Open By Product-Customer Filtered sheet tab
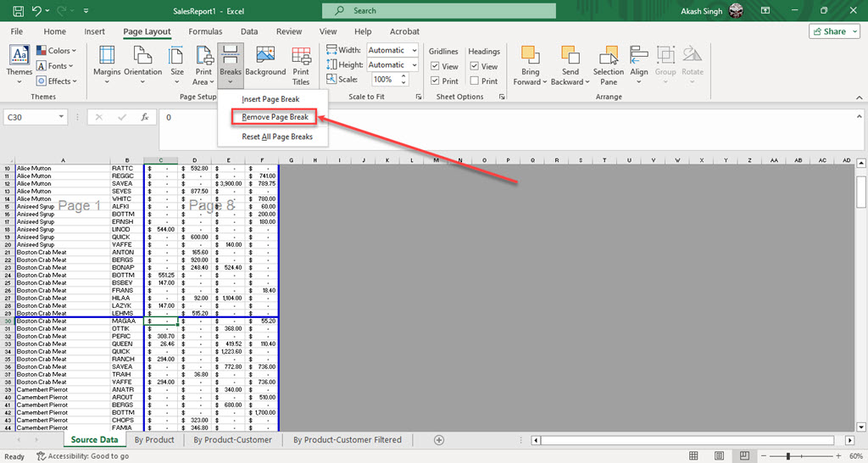 tap(347, 440)
